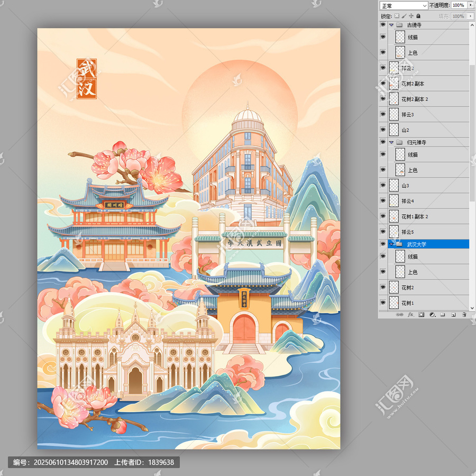Open the fx layer style menu
Image resolution: width=476 pixels, height=476 pixels.
click(410, 315)
